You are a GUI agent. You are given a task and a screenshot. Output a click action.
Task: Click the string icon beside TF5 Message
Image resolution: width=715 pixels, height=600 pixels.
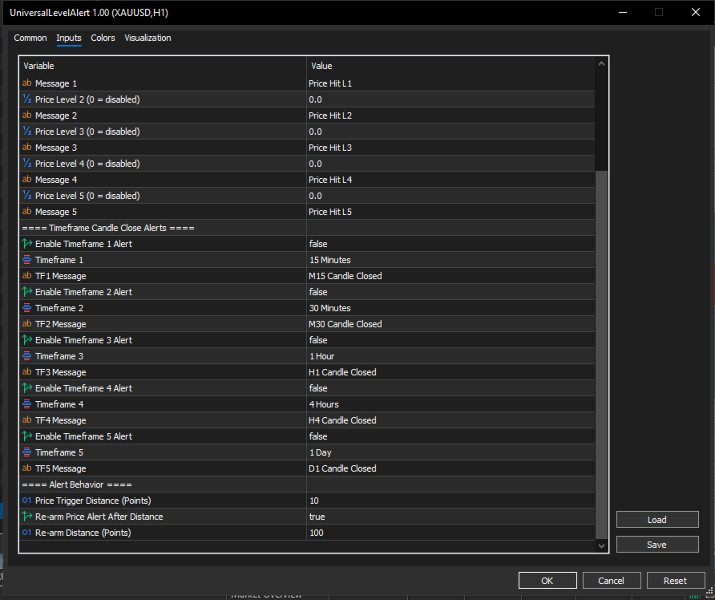pos(27,468)
